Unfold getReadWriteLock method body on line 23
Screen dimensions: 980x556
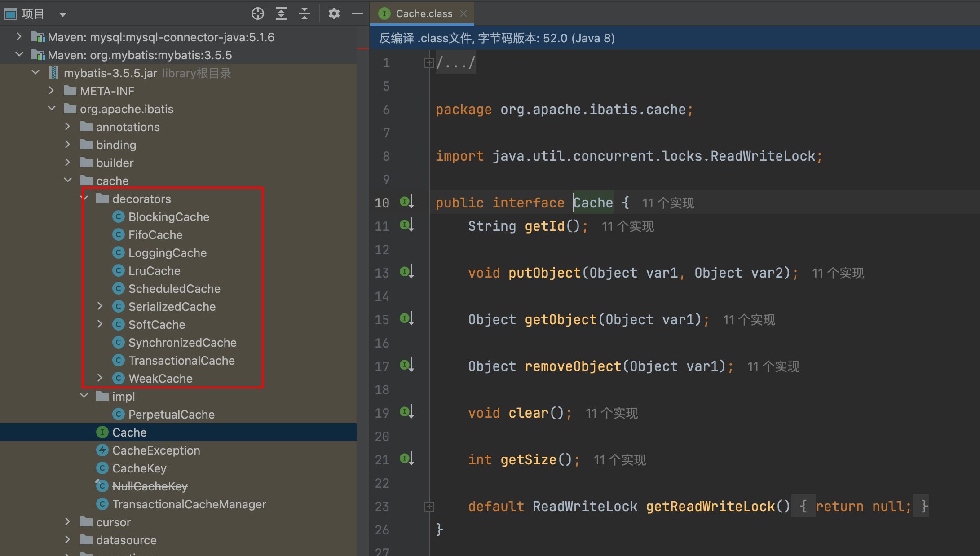click(429, 507)
